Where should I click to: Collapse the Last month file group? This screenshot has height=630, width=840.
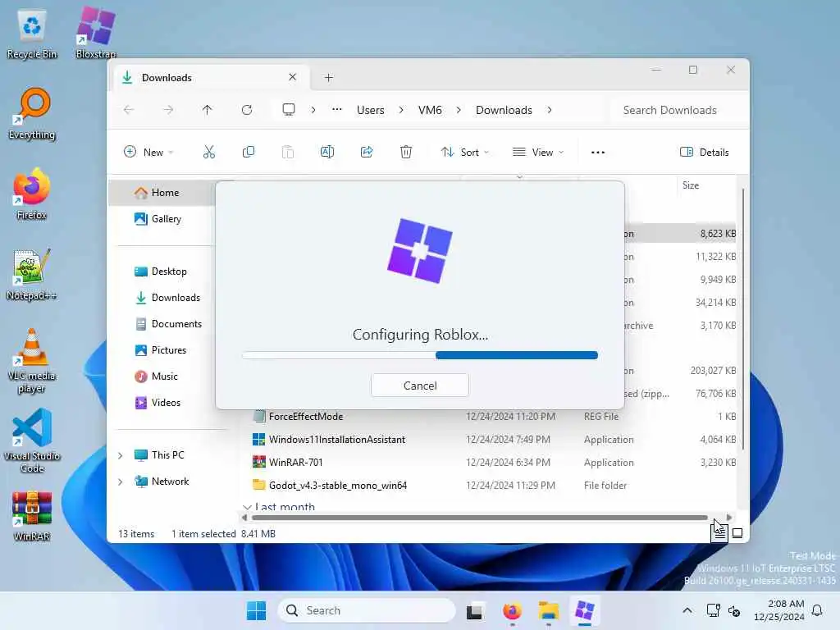(247, 507)
